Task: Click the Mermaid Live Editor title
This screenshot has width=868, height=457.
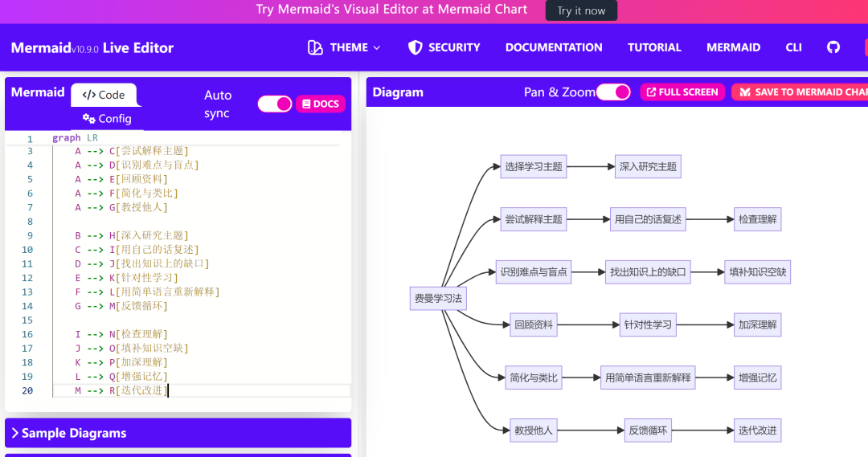Action: coord(92,48)
